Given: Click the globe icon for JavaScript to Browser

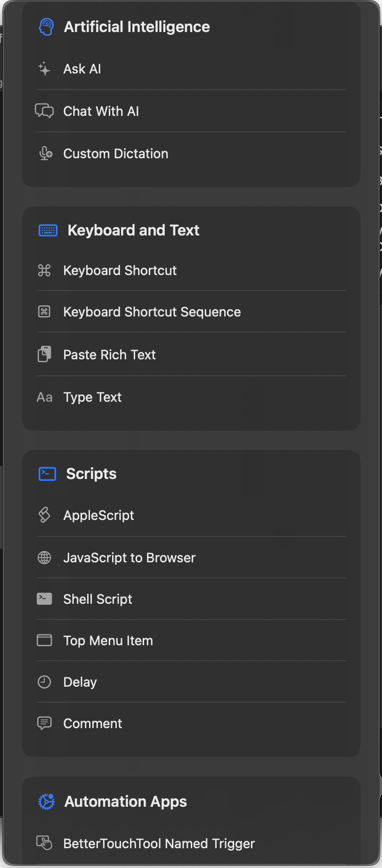Looking at the screenshot, I should 44,558.
